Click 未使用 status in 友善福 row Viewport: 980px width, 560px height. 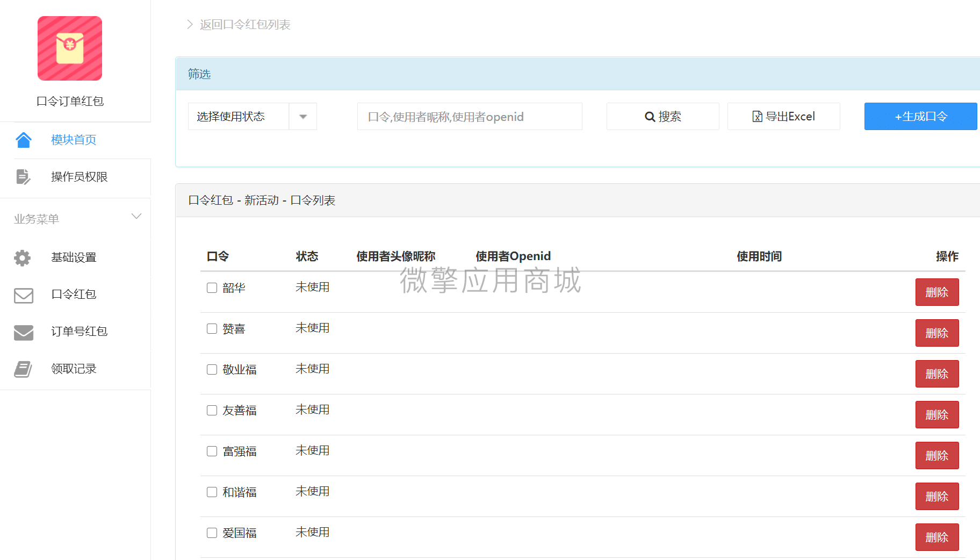[313, 410]
